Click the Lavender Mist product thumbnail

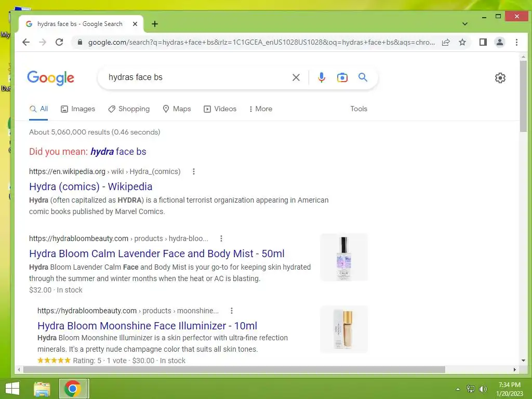(x=344, y=257)
